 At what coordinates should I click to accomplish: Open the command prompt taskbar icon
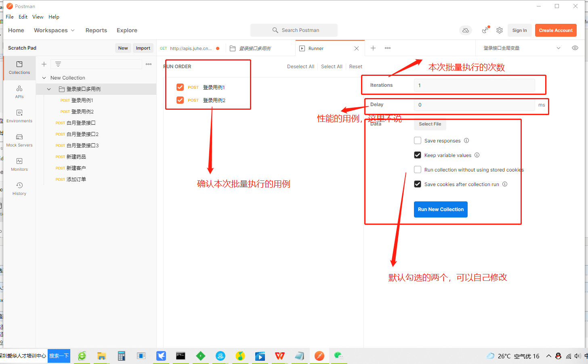181,356
